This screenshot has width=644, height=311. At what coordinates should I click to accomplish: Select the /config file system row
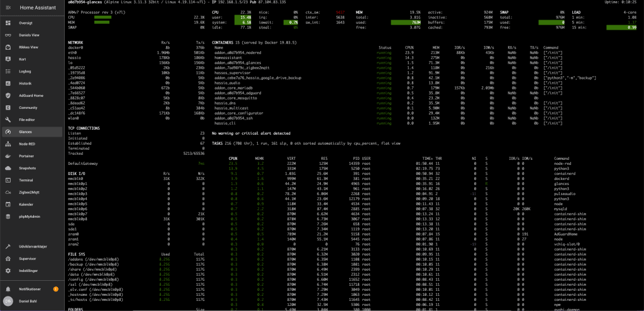tap(136, 280)
